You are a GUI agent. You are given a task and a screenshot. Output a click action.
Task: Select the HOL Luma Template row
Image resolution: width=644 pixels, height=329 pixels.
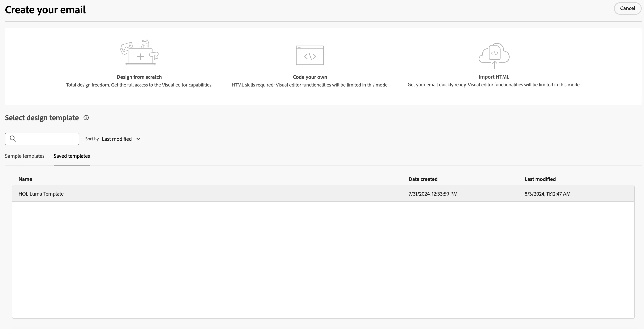click(x=323, y=194)
